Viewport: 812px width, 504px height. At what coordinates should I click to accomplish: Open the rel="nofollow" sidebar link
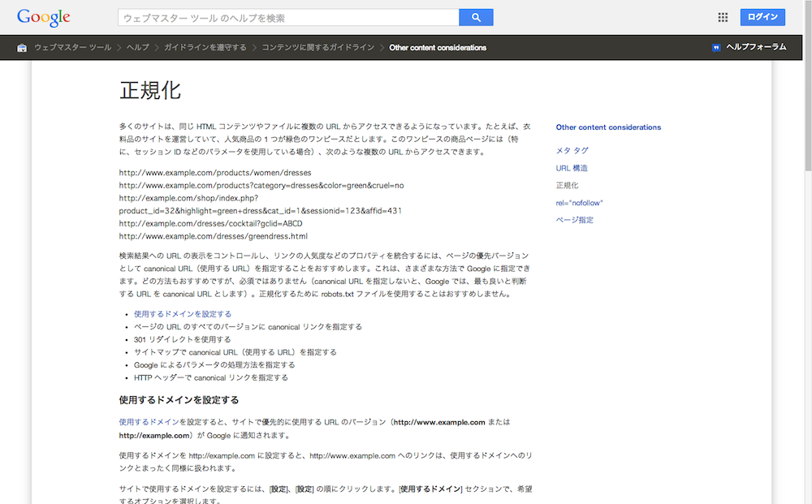[580, 203]
